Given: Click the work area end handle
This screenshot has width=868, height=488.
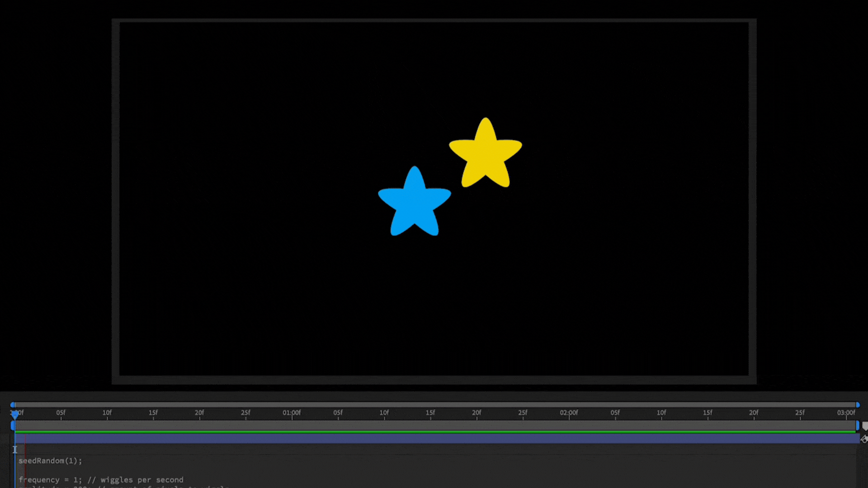Looking at the screenshot, I should 857,426.
